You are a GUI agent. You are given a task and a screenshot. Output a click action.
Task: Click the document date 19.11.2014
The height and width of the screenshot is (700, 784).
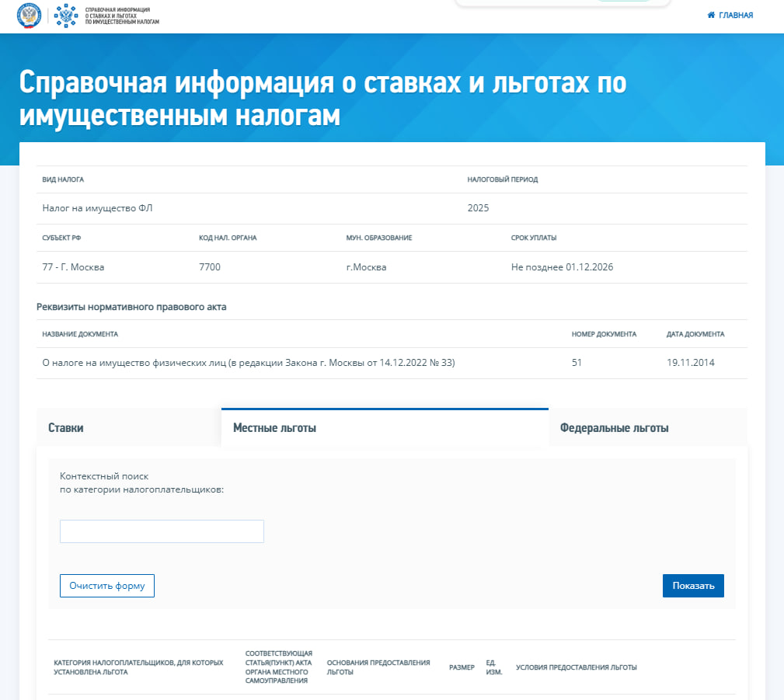click(690, 363)
